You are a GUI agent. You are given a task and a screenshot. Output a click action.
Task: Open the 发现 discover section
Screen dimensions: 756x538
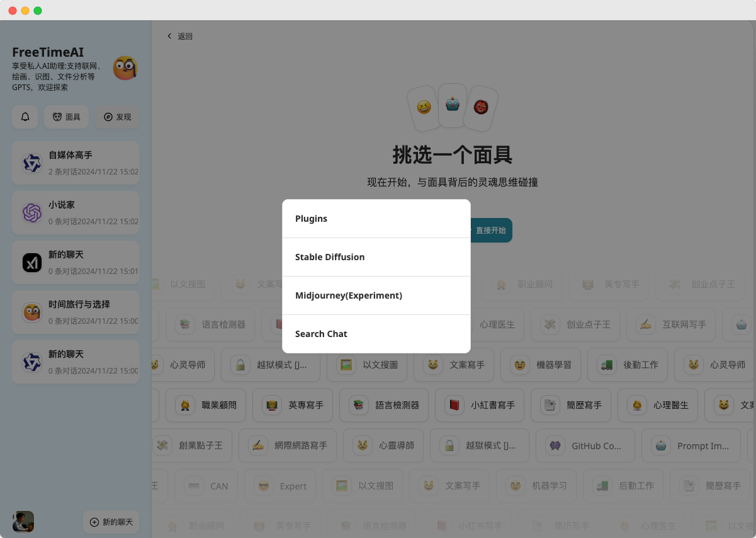point(117,117)
